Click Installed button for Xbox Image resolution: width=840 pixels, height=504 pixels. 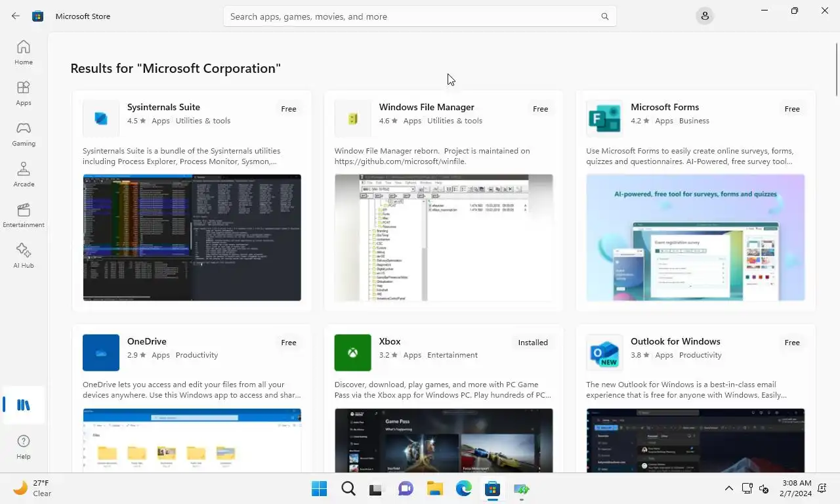pyautogui.click(x=533, y=343)
